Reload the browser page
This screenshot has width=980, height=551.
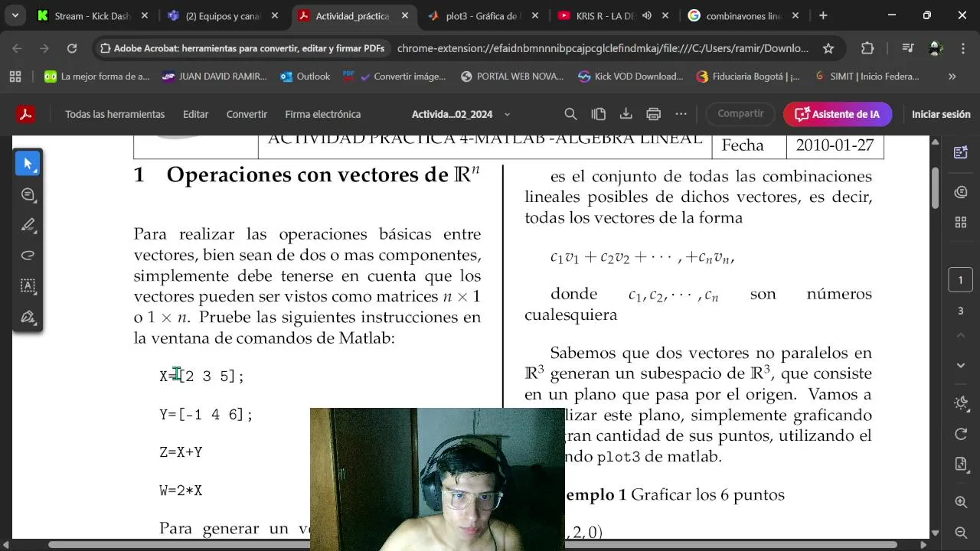click(72, 48)
